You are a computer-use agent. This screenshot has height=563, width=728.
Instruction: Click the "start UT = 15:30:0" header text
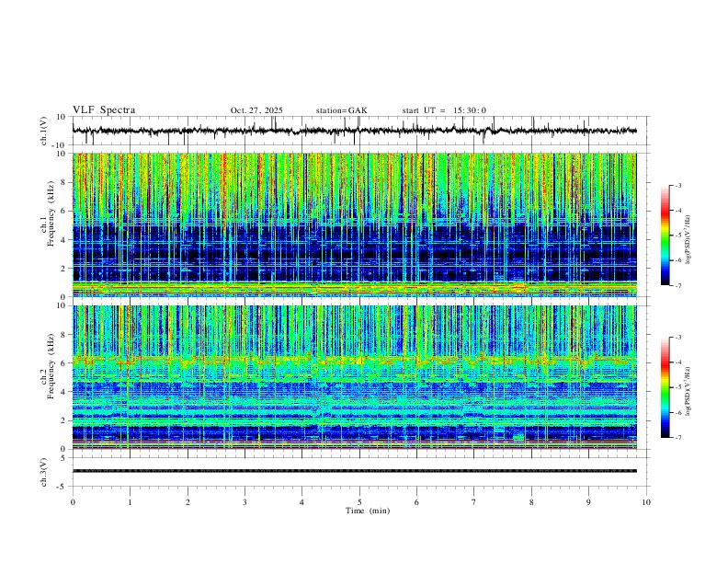pyautogui.click(x=444, y=110)
